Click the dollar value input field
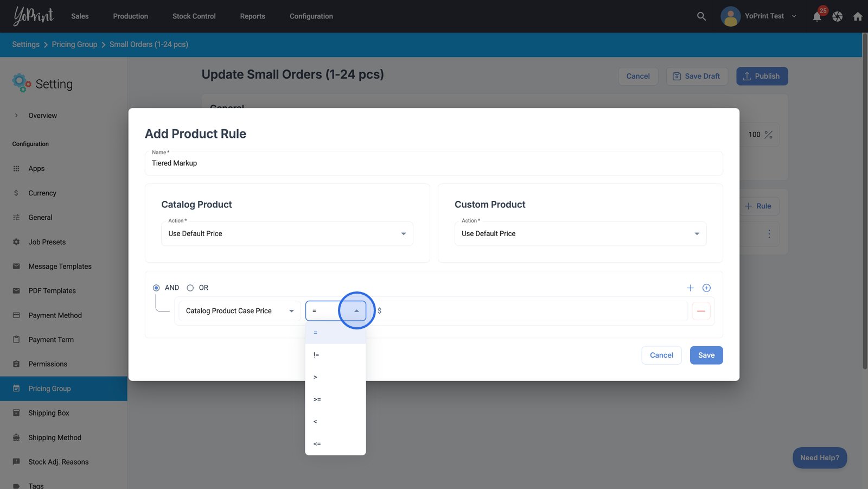This screenshot has width=868, height=489. click(x=532, y=311)
